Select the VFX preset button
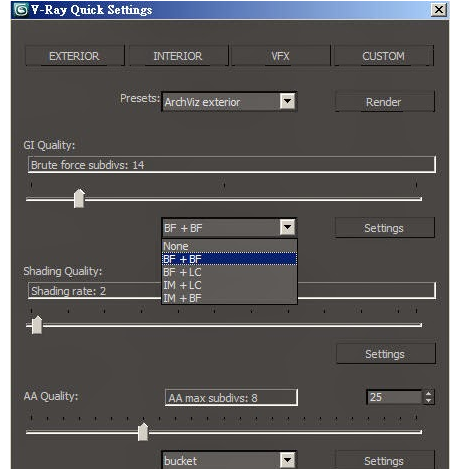This screenshot has height=469, width=451. [280, 56]
